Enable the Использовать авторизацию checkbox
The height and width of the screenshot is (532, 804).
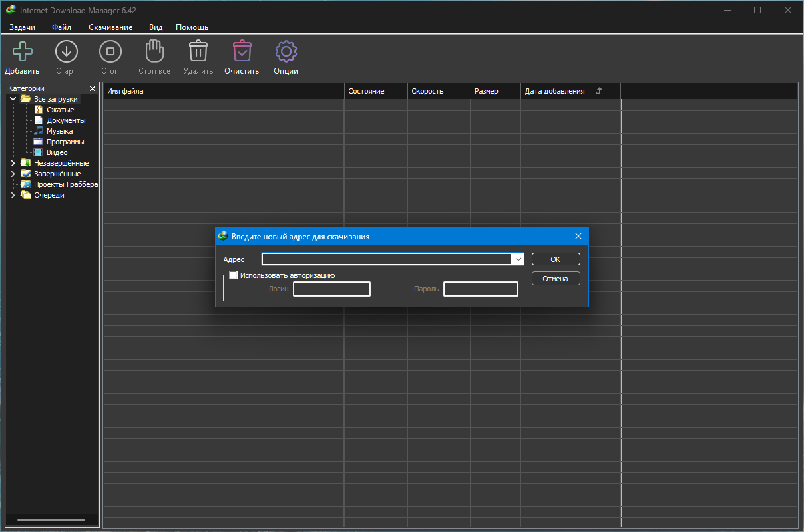click(234, 275)
